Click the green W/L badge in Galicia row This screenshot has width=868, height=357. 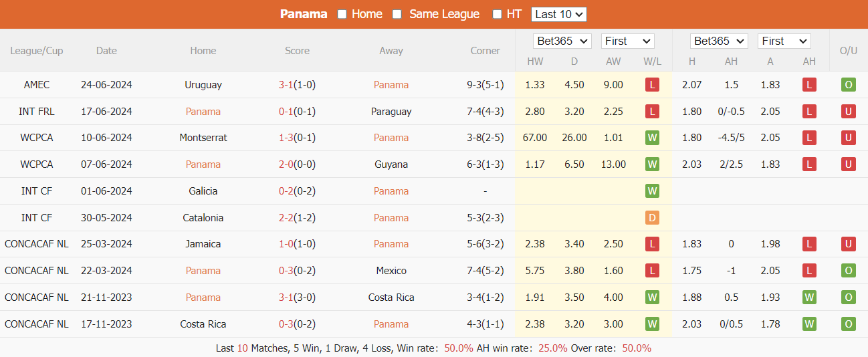(652, 191)
